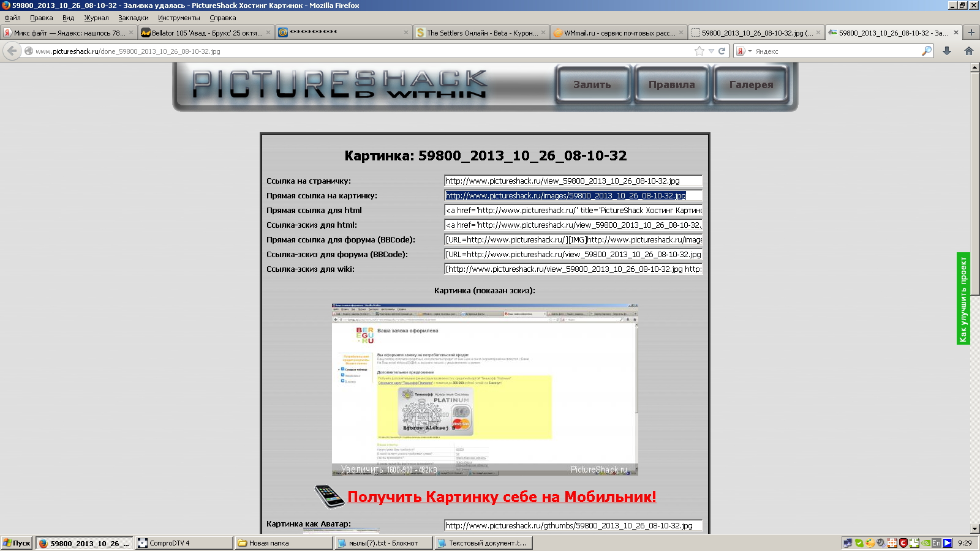Click the system clock 9:29
The width and height of the screenshot is (980, 551).
[x=965, y=543]
